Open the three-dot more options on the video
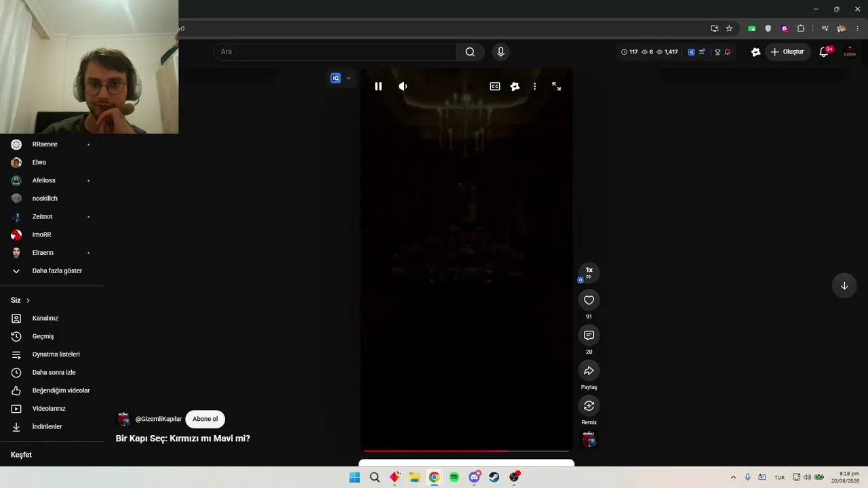This screenshot has width=868, height=488. (534, 87)
